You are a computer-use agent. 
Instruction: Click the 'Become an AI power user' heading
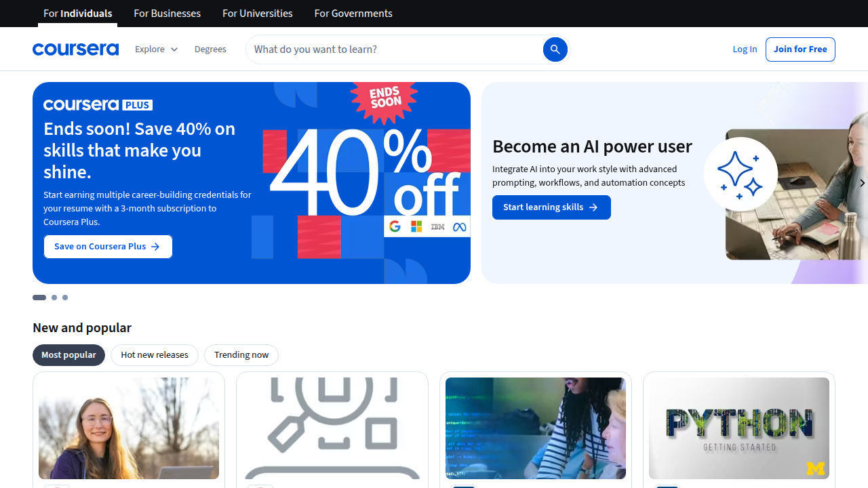tap(592, 146)
